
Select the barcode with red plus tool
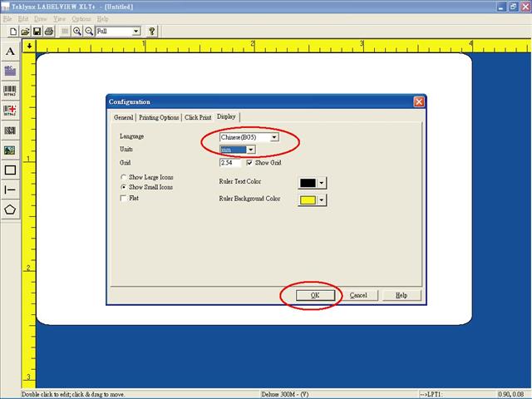point(10,111)
